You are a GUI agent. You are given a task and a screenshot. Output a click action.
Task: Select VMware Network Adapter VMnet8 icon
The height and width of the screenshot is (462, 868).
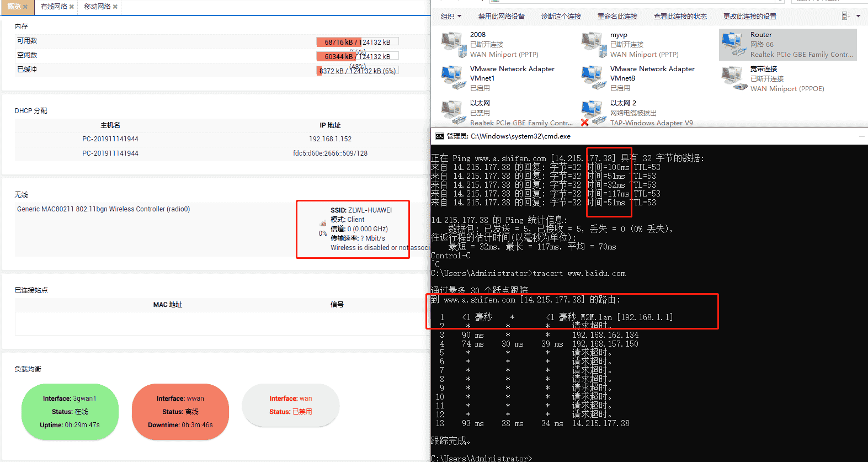pos(593,78)
